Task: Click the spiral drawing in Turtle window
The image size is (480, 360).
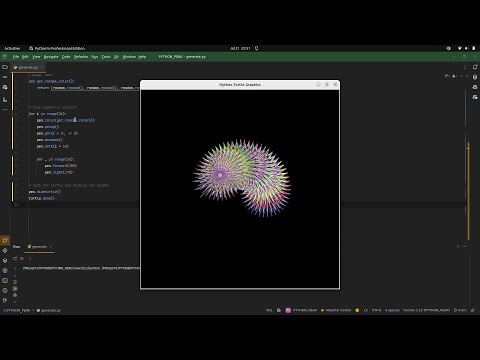Action: [x=242, y=178]
